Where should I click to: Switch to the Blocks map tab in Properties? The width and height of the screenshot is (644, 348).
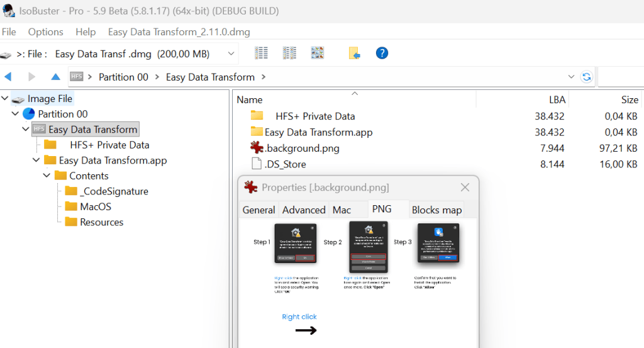(x=436, y=210)
